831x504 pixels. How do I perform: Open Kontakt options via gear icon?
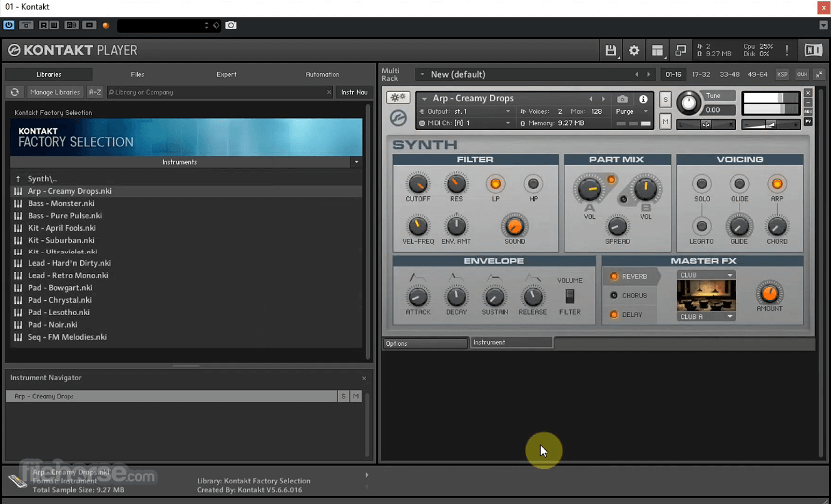tap(634, 51)
